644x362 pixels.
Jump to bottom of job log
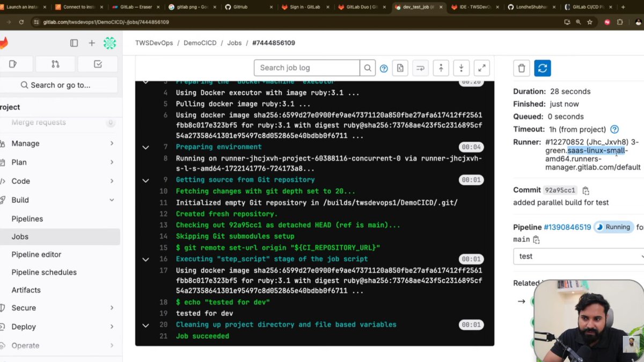click(462, 68)
